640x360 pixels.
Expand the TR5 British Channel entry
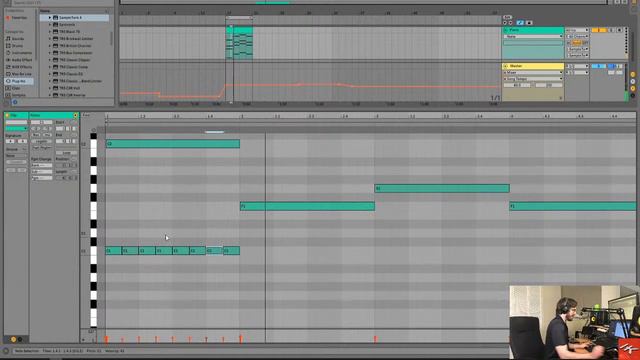[50, 46]
